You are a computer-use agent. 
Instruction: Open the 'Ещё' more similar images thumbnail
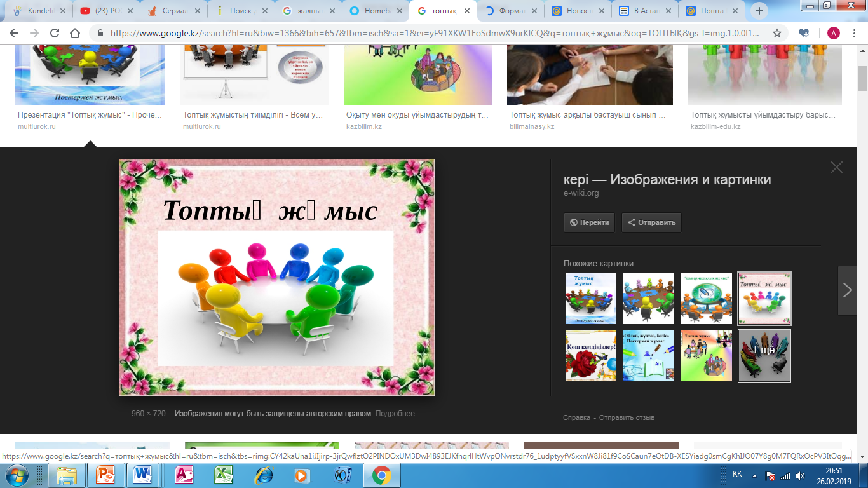(764, 355)
